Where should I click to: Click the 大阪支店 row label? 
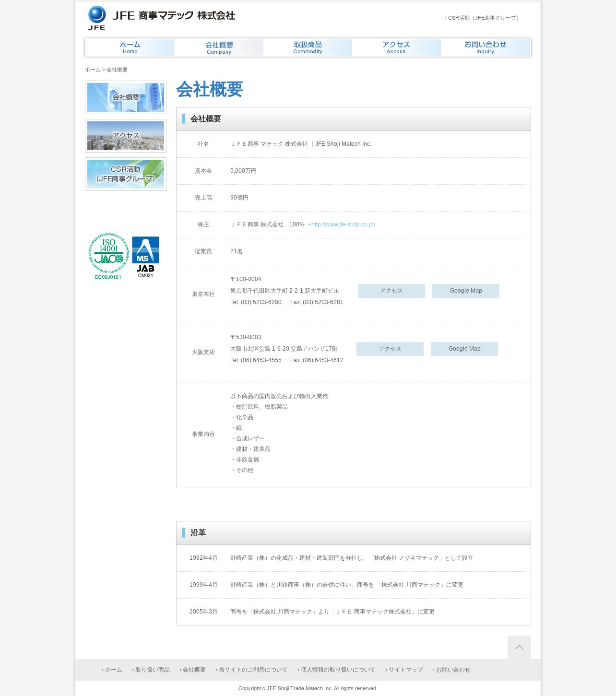click(203, 352)
